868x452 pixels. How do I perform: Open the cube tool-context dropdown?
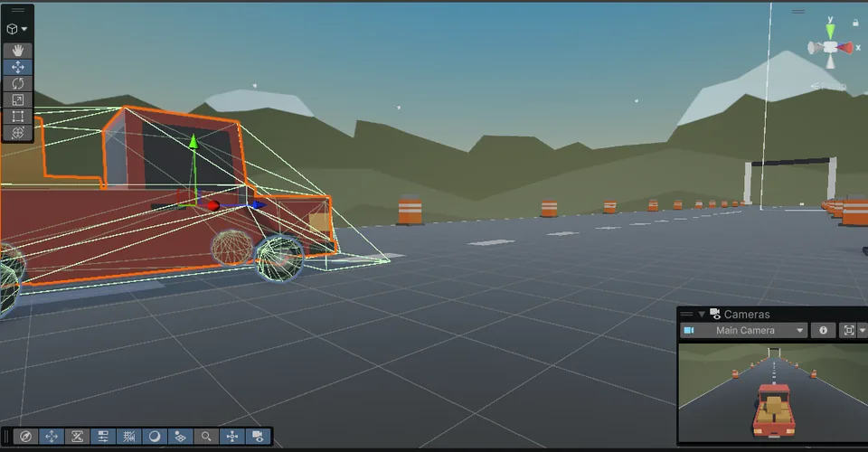point(17,29)
